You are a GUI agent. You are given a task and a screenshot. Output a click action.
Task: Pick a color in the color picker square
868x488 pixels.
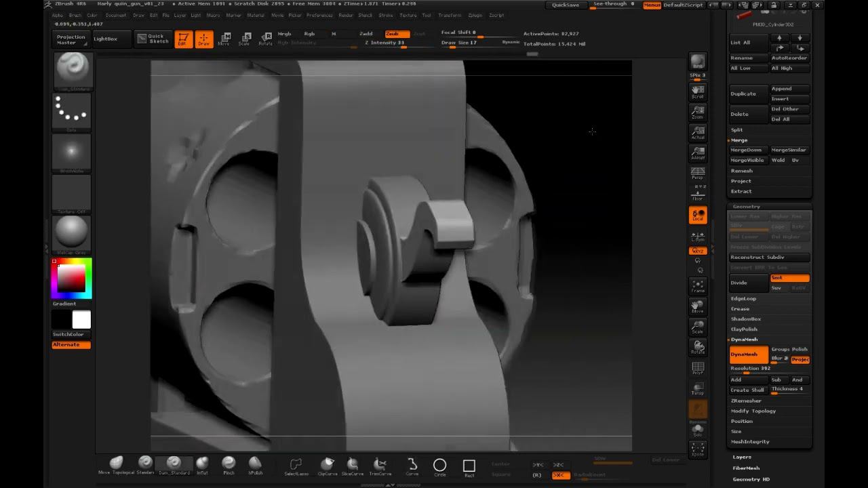(x=71, y=278)
